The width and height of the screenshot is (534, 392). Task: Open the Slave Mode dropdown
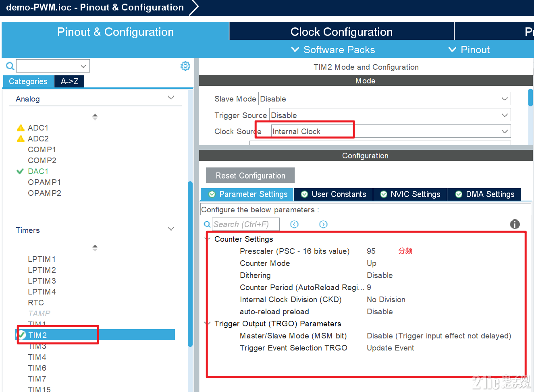pos(505,99)
